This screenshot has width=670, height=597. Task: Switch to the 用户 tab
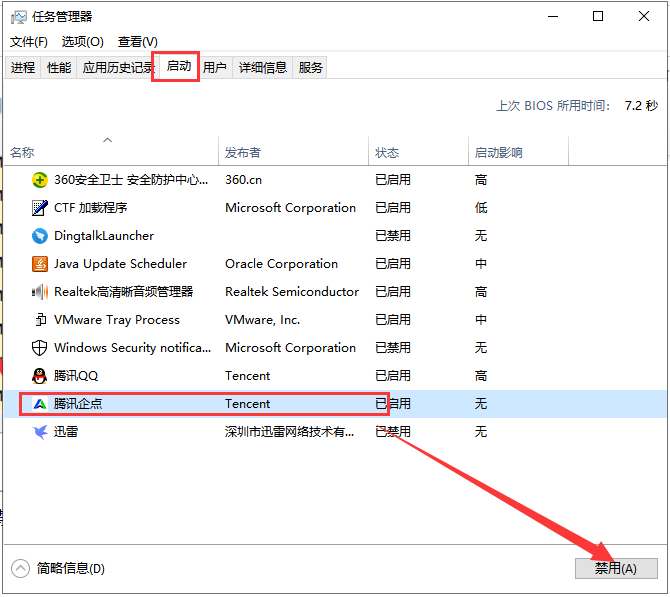pos(215,68)
